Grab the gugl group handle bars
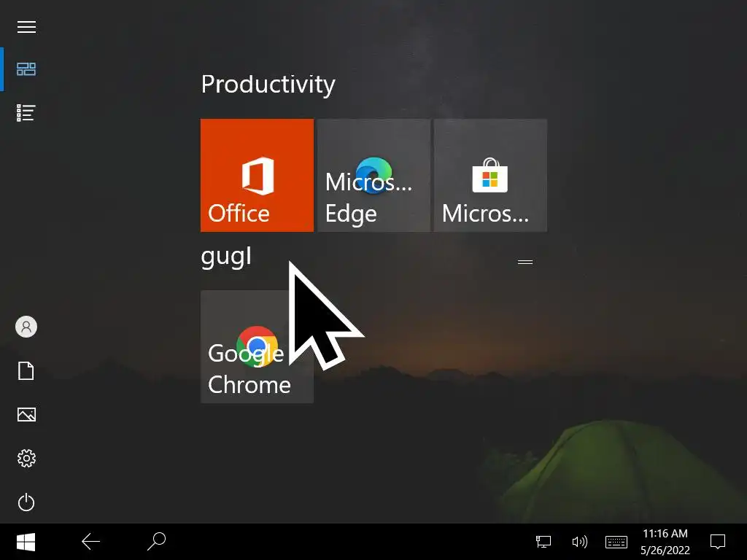 tap(525, 262)
